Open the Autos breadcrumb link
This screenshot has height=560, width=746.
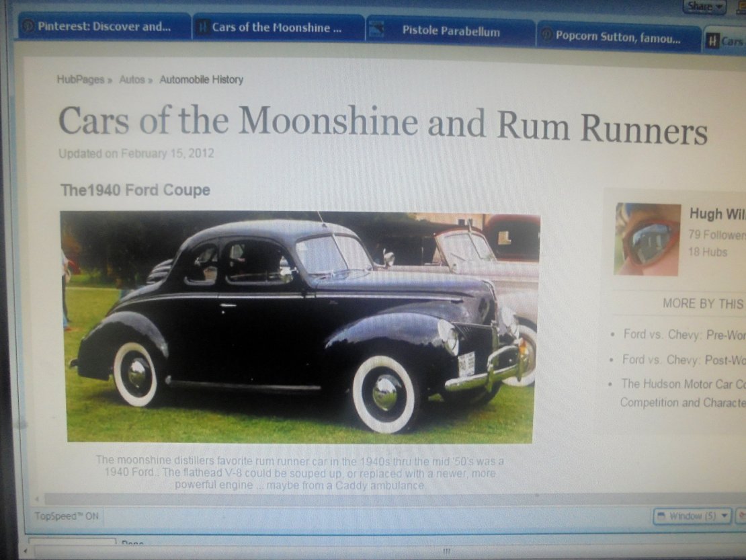click(x=132, y=79)
